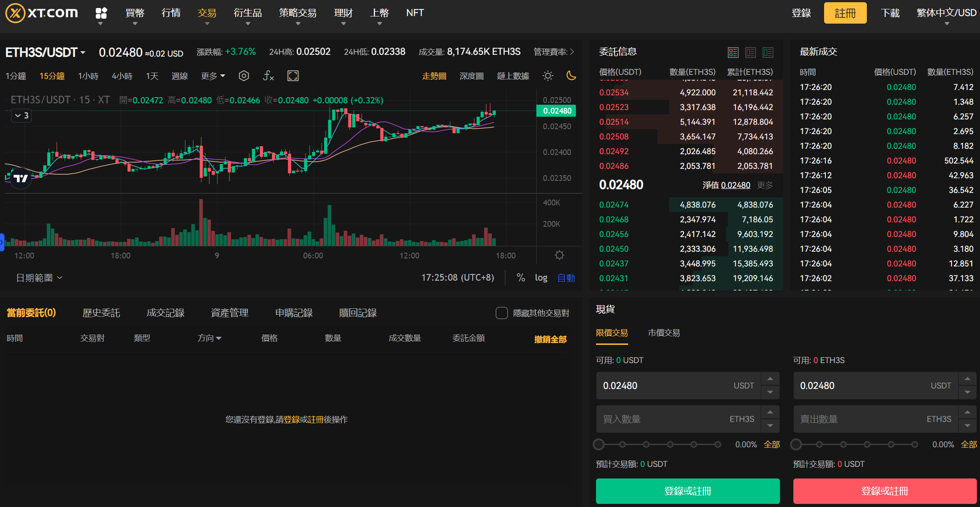Image resolution: width=980 pixels, height=507 pixels.
Task: Toggle auto scale 自動 on chart
Action: tap(566, 278)
